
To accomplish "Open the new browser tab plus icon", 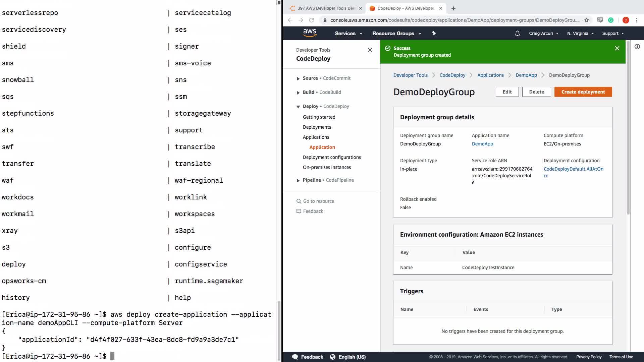I will (x=453, y=8).
